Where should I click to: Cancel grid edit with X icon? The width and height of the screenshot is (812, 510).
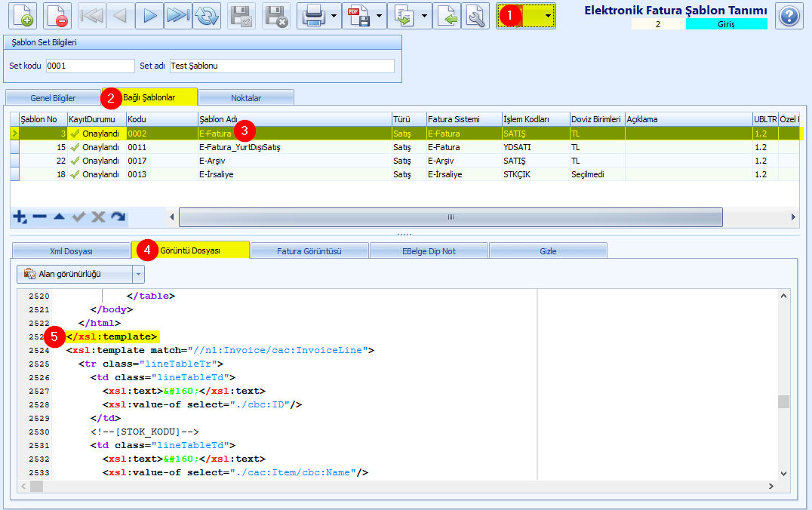tap(98, 217)
